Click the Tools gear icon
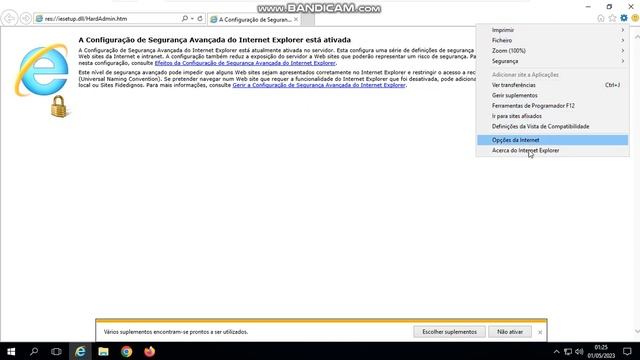This screenshot has height=360, width=640. pos(624,18)
